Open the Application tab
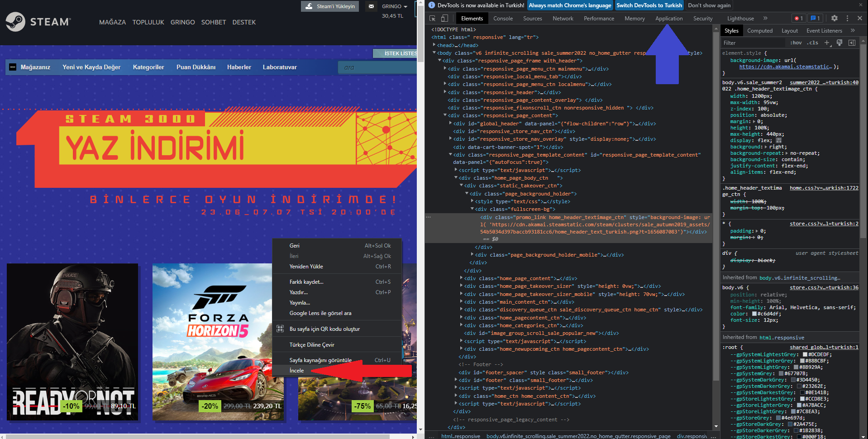 pos(669,19)
